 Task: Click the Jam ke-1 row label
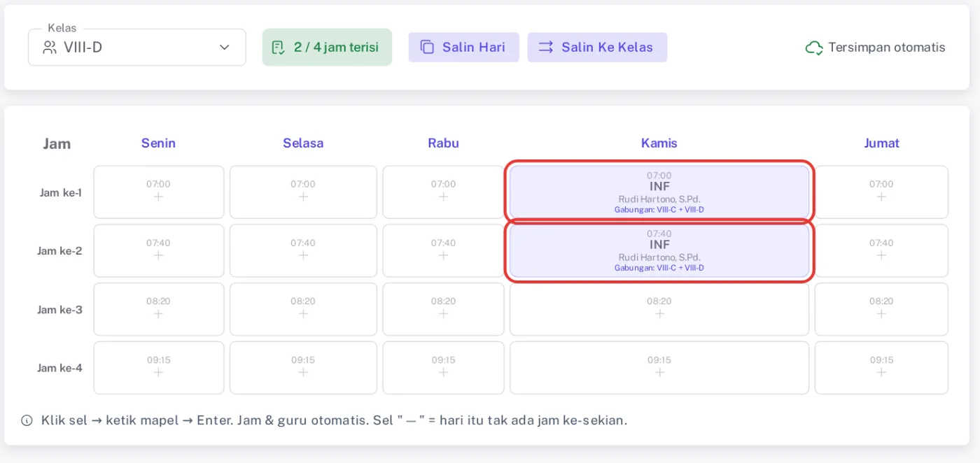[x=61, y=192]
